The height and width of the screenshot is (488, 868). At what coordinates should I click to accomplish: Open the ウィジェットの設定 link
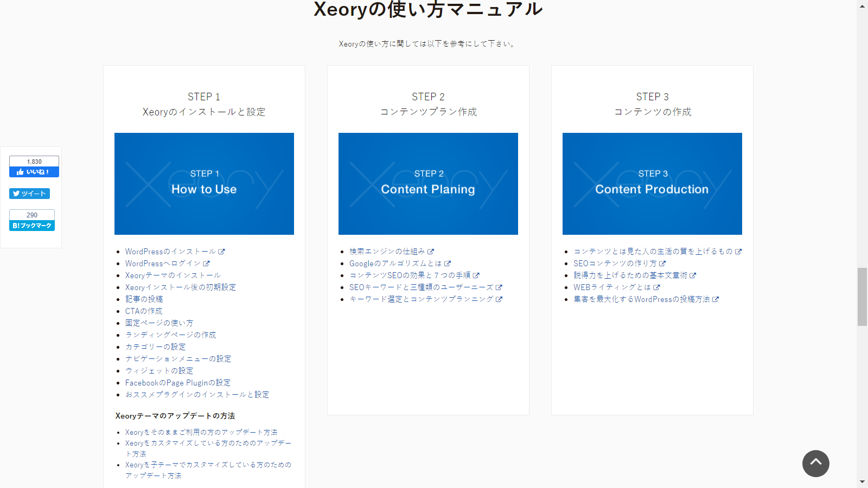[x=159, y=371]
